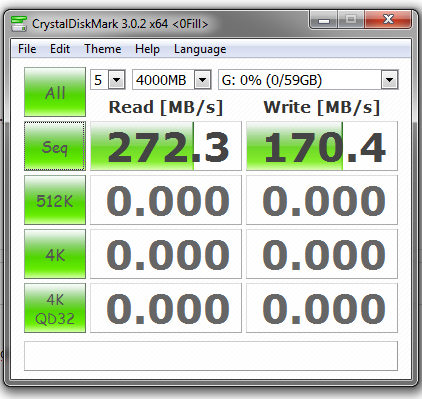Run all benchmarks with All button
Screen dimensions: 422x399
[x=55, y=92]
